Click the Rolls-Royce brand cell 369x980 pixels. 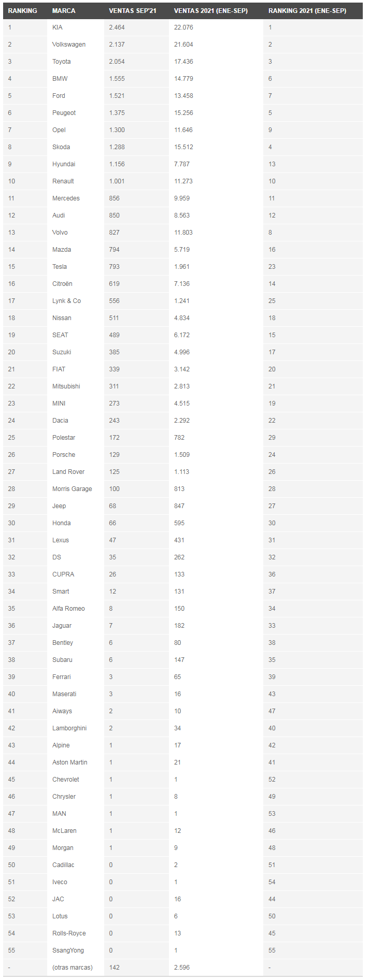click(x=69, y=933)
